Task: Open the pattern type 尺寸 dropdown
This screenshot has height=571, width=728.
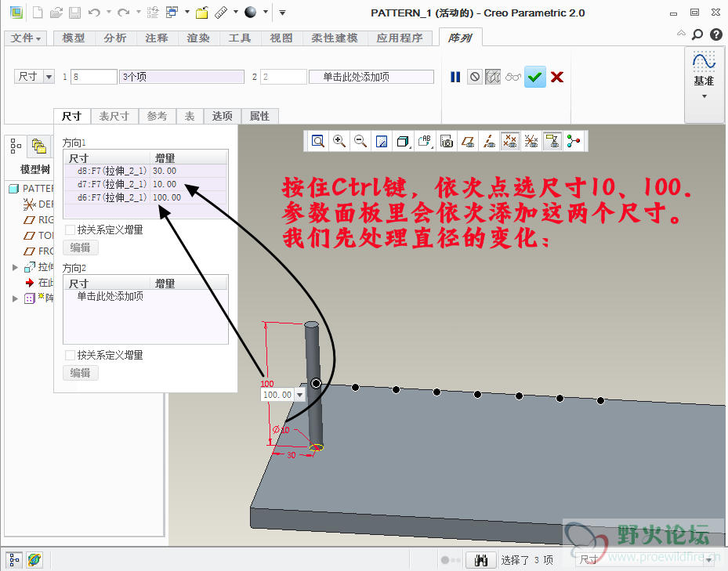Action: (x=49, y=77)
